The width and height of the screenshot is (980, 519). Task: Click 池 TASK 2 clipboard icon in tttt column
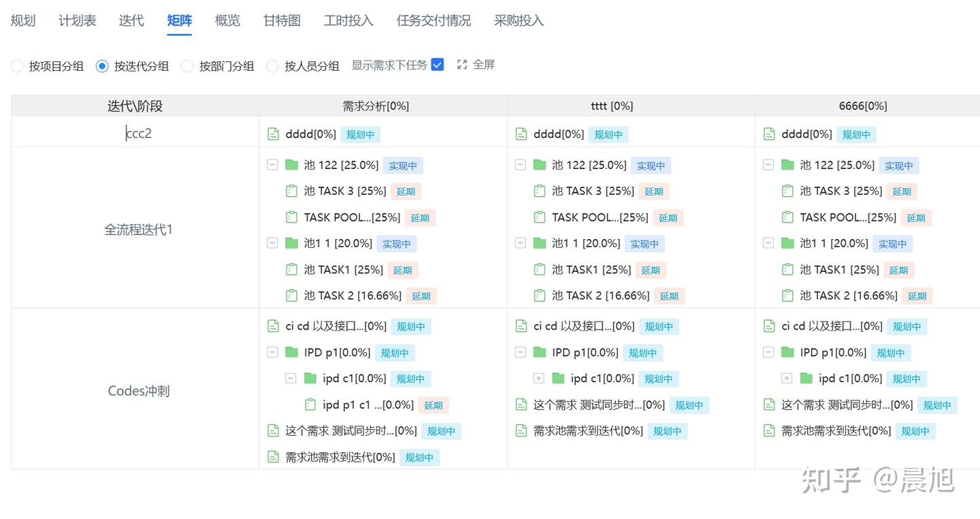(x=540, y=296)
